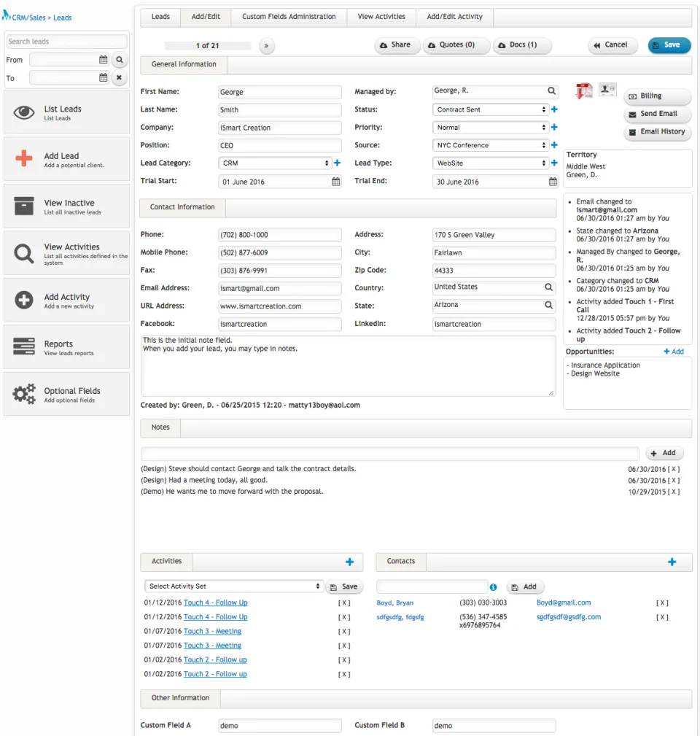Click the new note text input field

click(x=390, y=454)
